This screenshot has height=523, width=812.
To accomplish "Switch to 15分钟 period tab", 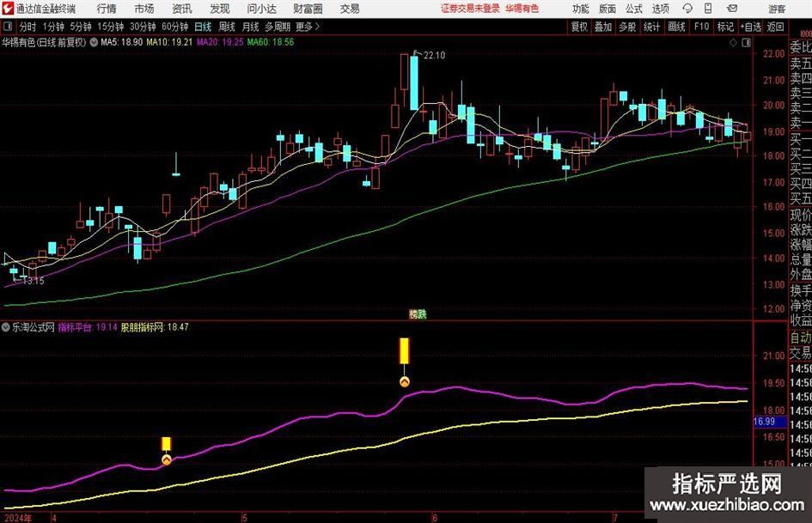I will coord(110,27).
